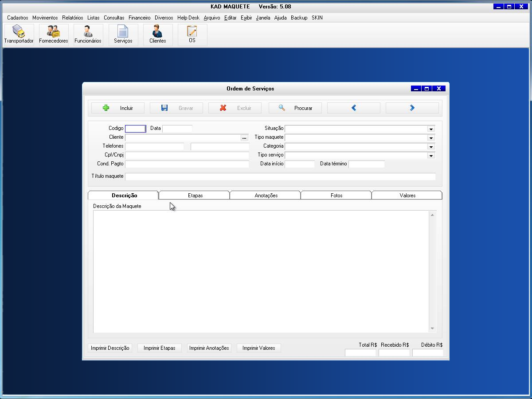Open the Backup menu
The image size is (532, 399).
pyautogui.click(x=299, y=18)
